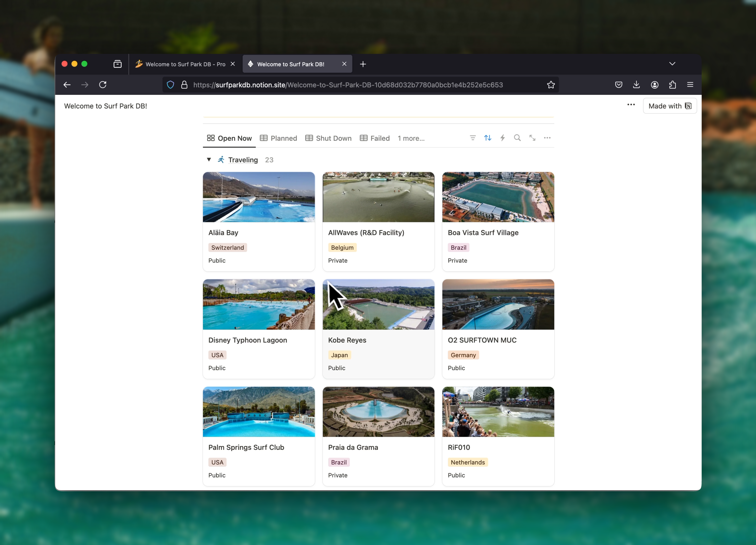Open the Pocket save icon

click(x=619, y=85)
